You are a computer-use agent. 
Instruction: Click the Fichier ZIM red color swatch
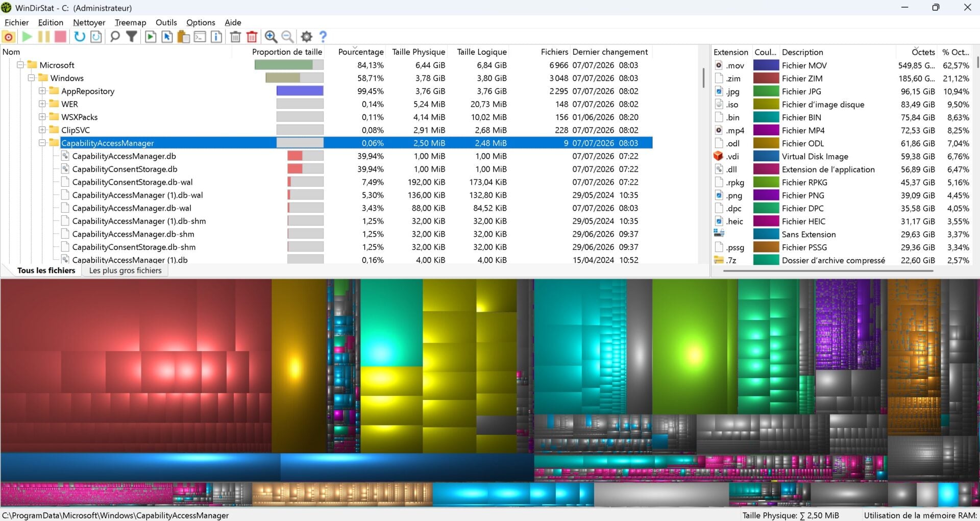[766, 78]
